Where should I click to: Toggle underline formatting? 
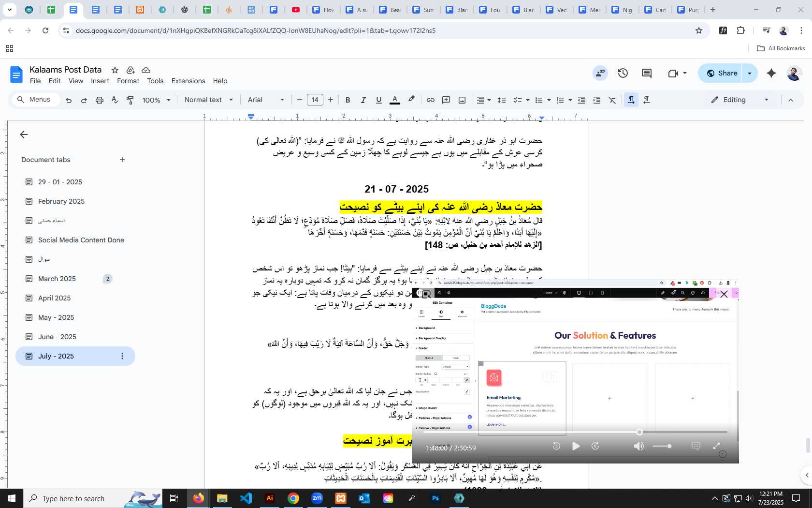pos(378,100)
